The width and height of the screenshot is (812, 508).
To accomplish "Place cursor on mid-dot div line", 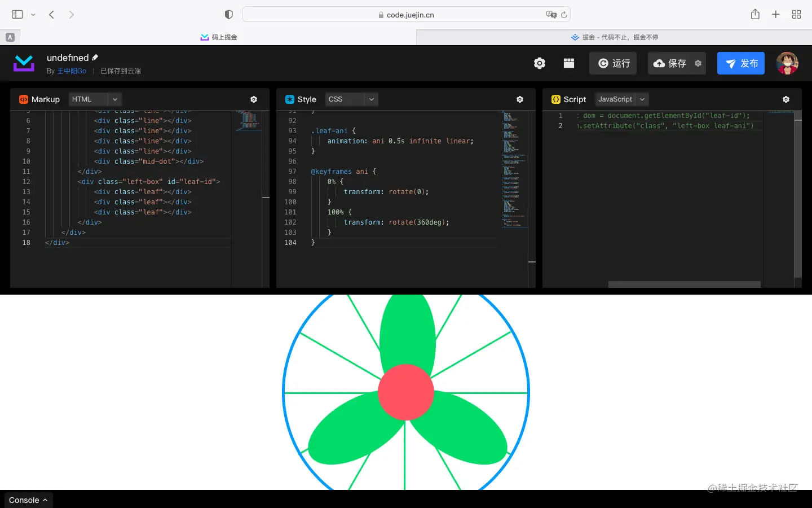I will coord(149,161).
